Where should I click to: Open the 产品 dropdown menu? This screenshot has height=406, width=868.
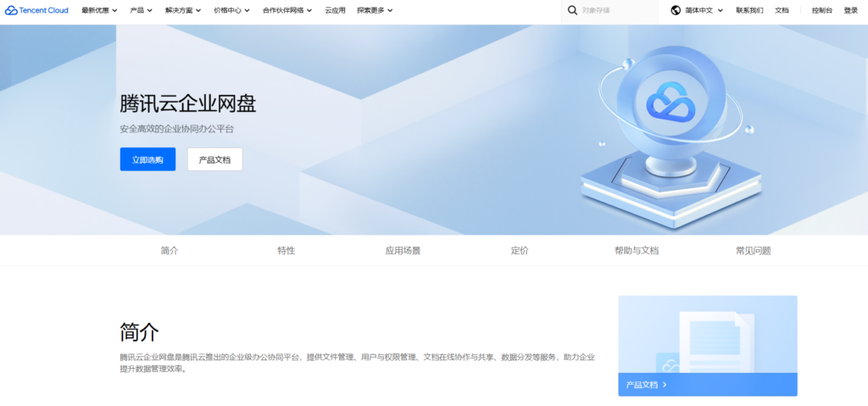(142, 10)
